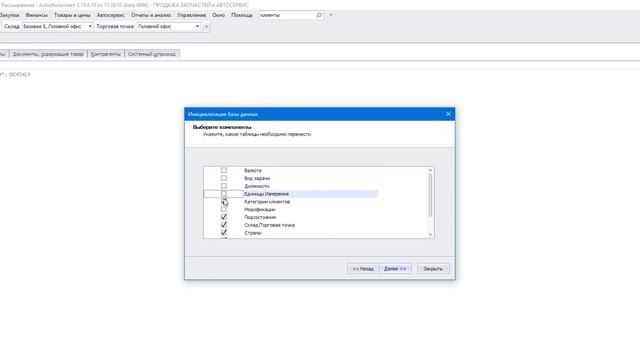Close the database initialization dialog
Image resolution: width=640 pixels, height=360 pixels.
[448, 114]
